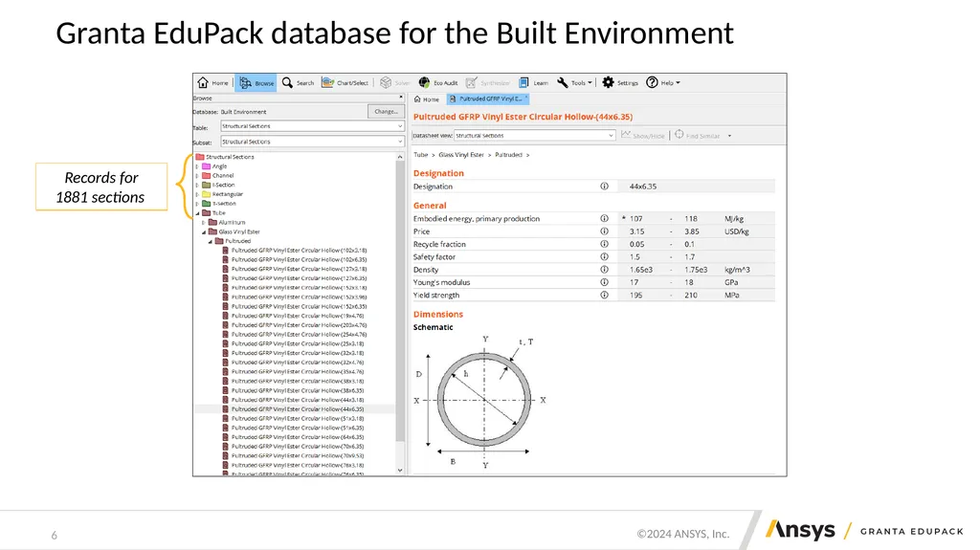The height and width of the screenshot is (550, 980).
Task: Show info icon for Recycle fraction
Action: tap(605, 244)
